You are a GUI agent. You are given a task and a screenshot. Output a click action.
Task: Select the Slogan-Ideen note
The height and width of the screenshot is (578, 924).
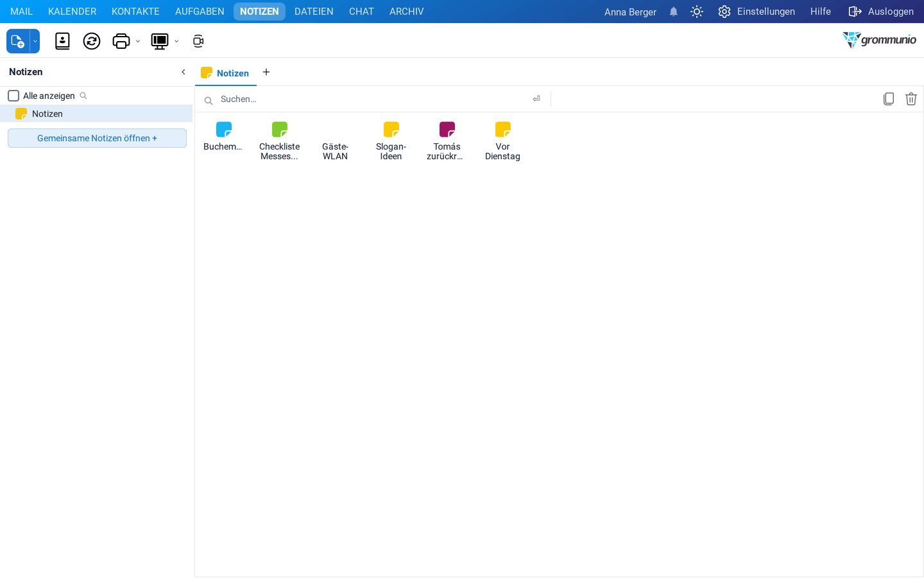[x=391, y=141]
